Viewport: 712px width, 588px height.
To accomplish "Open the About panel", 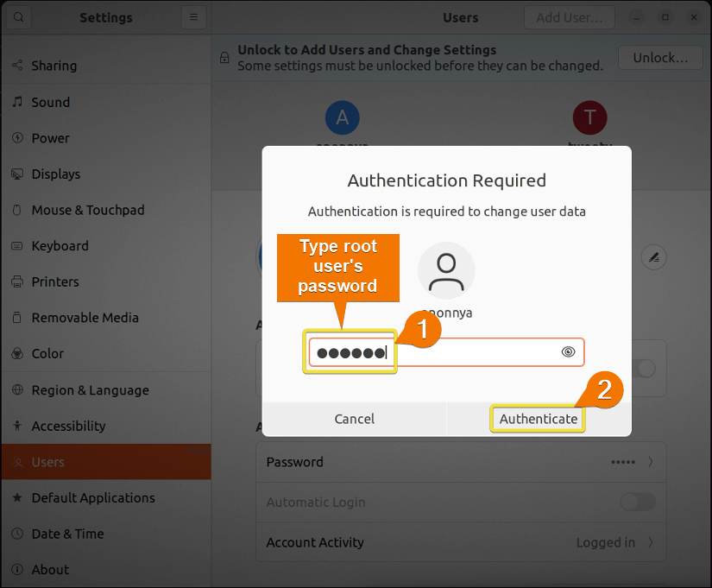I will pyautogui.click(x=106, y=569).
